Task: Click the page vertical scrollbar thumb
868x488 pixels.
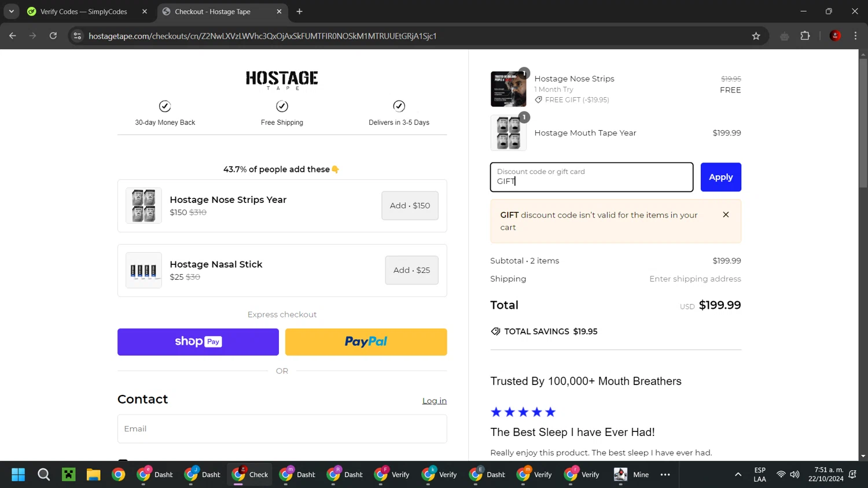Action: click(x=863, y=123)
